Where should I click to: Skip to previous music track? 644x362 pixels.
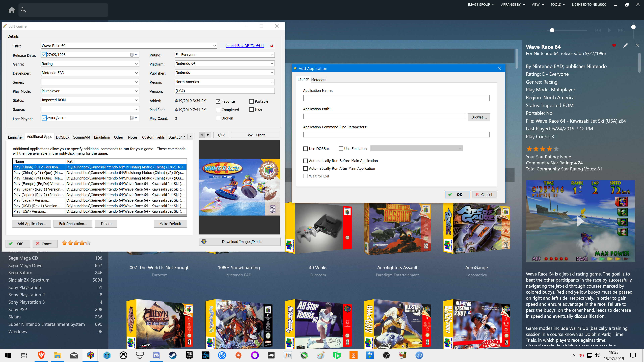coord(598,30)
